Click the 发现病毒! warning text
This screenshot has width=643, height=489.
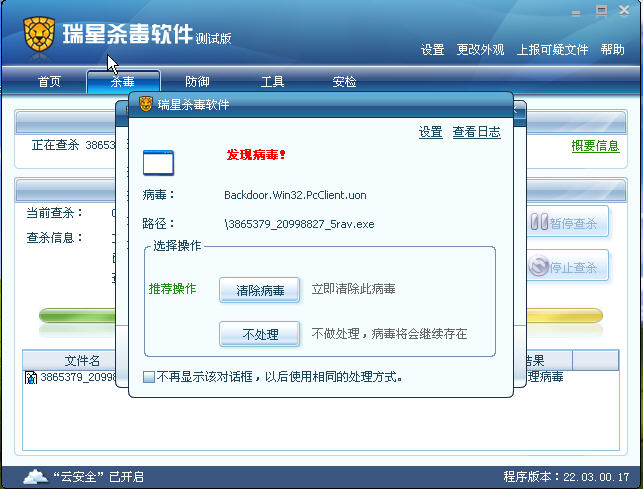(x=256, y=155)
